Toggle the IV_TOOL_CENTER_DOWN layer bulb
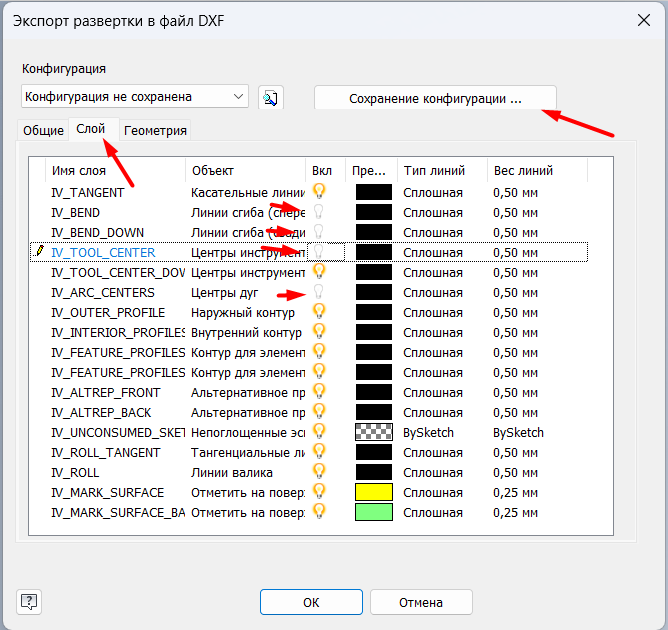 tap(319, 271)
